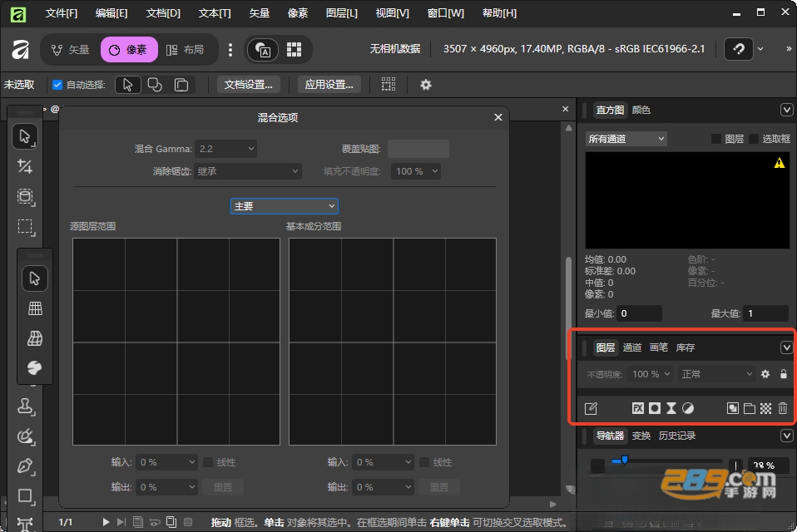Select the Pen tool
This screenshot has height=532, width=797.
coord(25,466)
